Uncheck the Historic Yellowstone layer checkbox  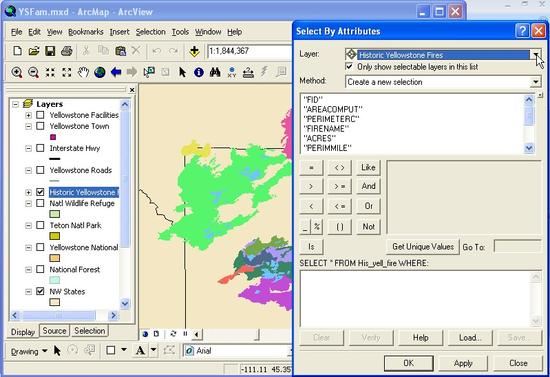click(x=40, y=192)
